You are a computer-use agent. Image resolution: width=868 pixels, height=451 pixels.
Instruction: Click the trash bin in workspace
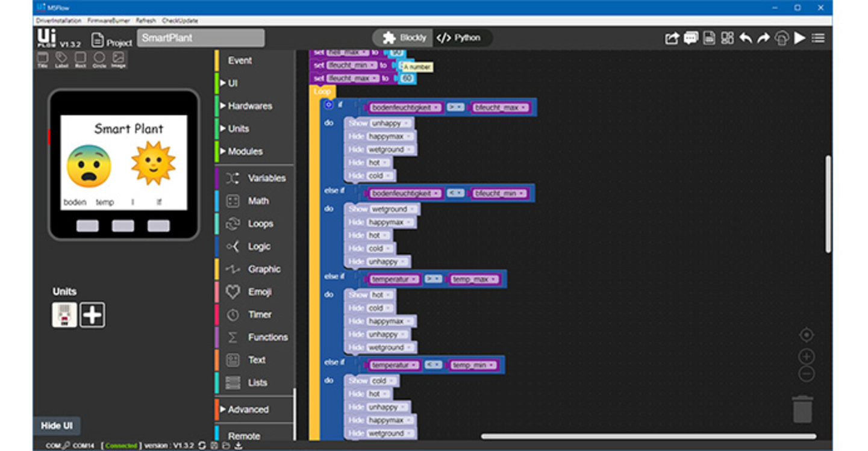[x=802, y=409]
